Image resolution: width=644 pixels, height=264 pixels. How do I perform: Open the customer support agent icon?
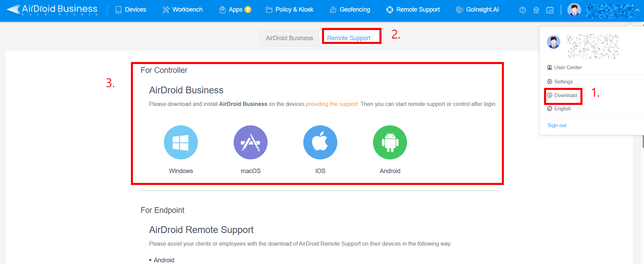[x=536, y=10]
